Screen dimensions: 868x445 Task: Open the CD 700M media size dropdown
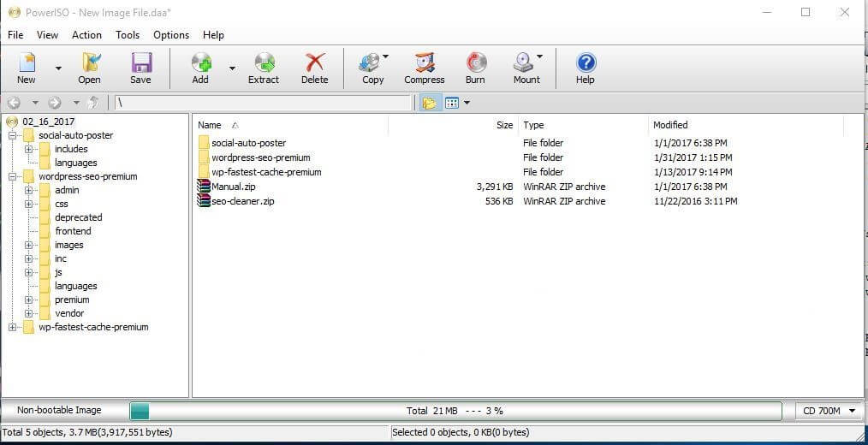point(829,411)
